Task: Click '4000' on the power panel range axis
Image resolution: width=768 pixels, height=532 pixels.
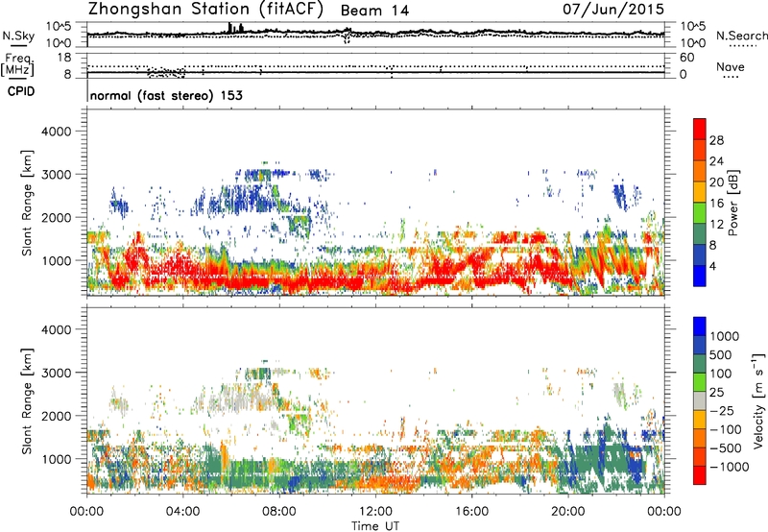Action: pos(56,132)
